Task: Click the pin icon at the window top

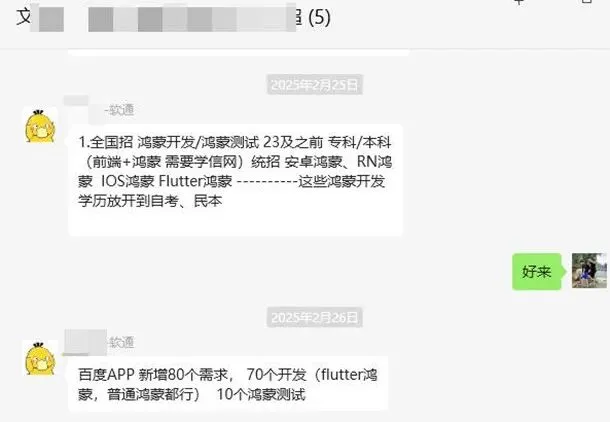Action: [519, 2]
